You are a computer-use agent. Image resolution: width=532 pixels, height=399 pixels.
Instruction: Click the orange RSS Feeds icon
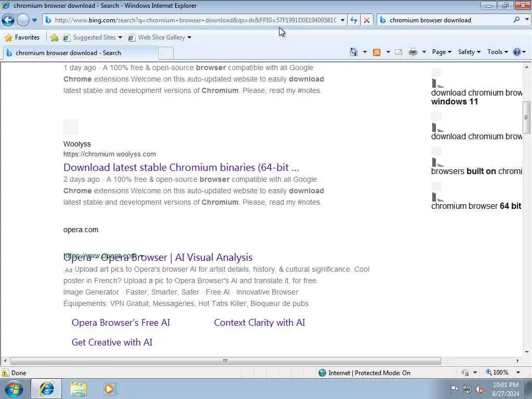tap(377, 52)
